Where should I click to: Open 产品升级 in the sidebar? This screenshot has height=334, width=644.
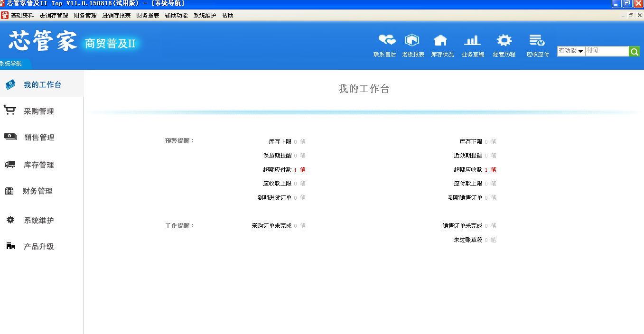tap(39, 247)
